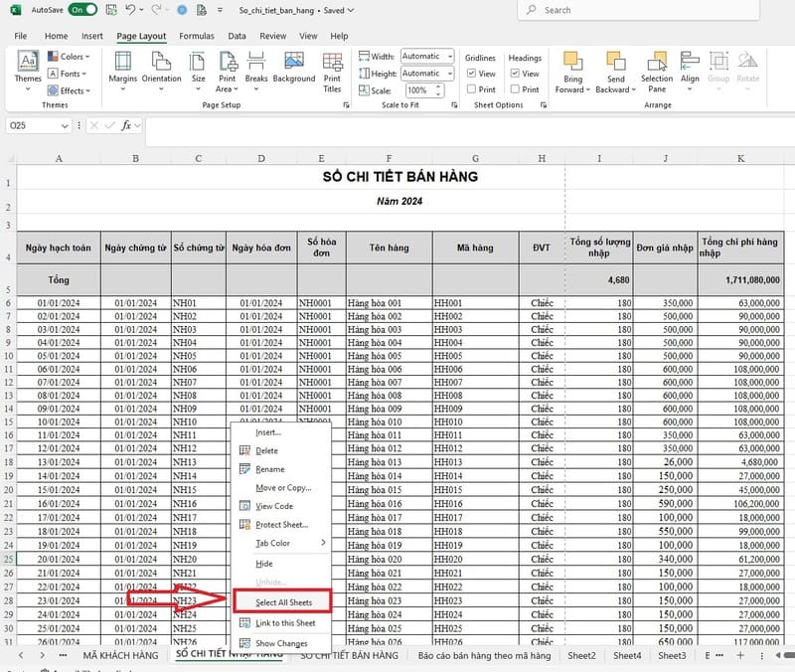Click the Redo button
Viewport: 795px width, 672px height.
coord(156,10)
